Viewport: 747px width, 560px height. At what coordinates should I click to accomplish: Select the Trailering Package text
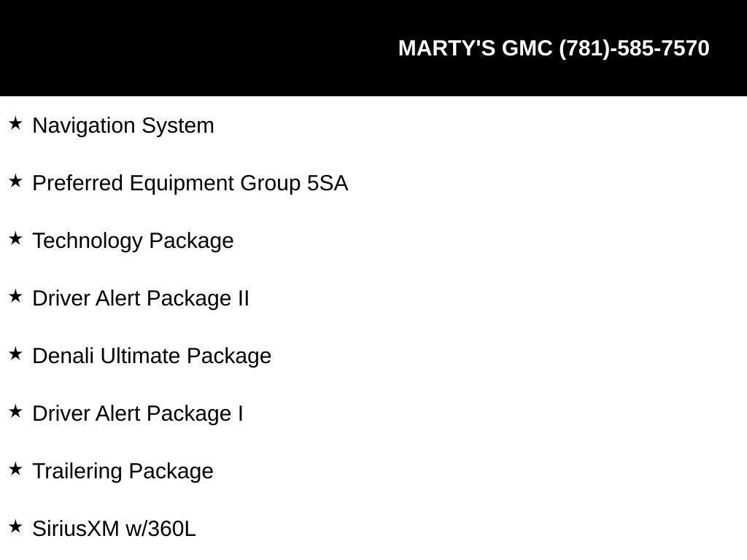pyautogui.click(x=123, y=471)
